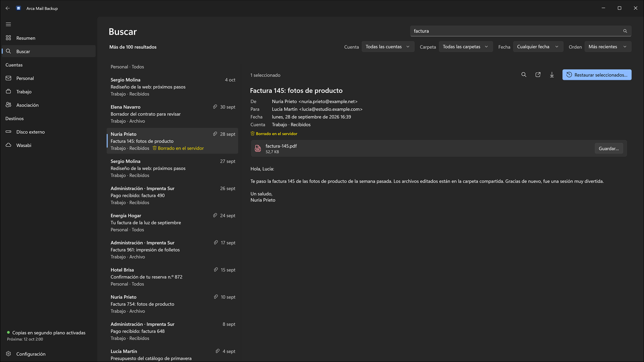Select Borrador del contrato para revisar message
This screenshot has height=362, width=644.
[172, 114]
